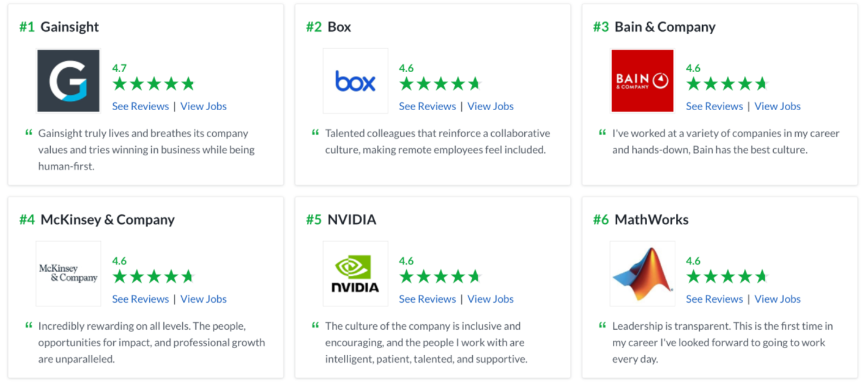Open View Jobs for NVIDIA
Screen dimensions: 868x386
(491, 299)
